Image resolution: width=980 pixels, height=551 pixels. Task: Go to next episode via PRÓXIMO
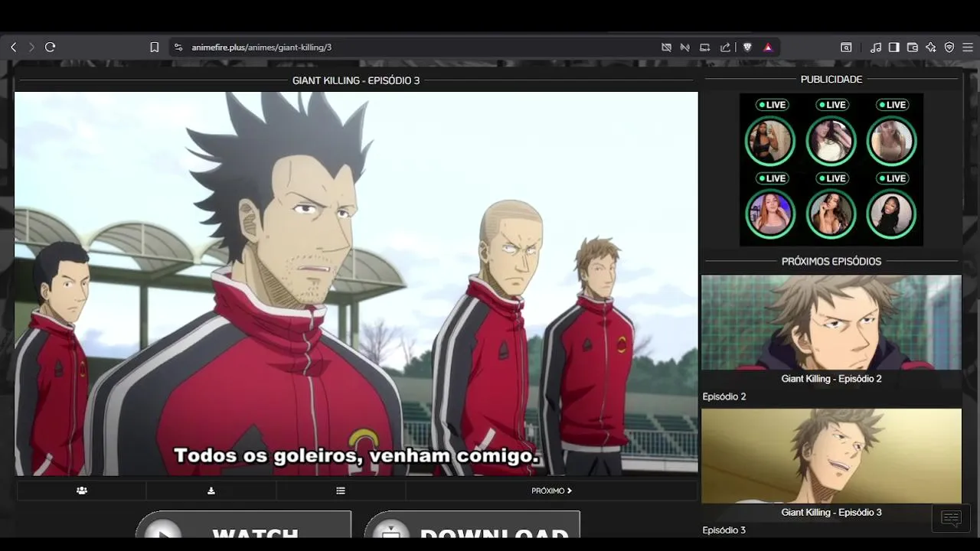[x=551, y=491]
